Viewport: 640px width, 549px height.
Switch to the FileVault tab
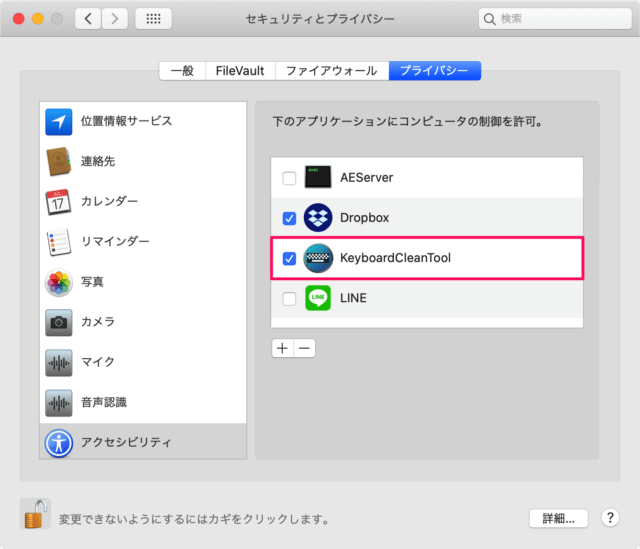pyautogui.click(x=240, y=71)
